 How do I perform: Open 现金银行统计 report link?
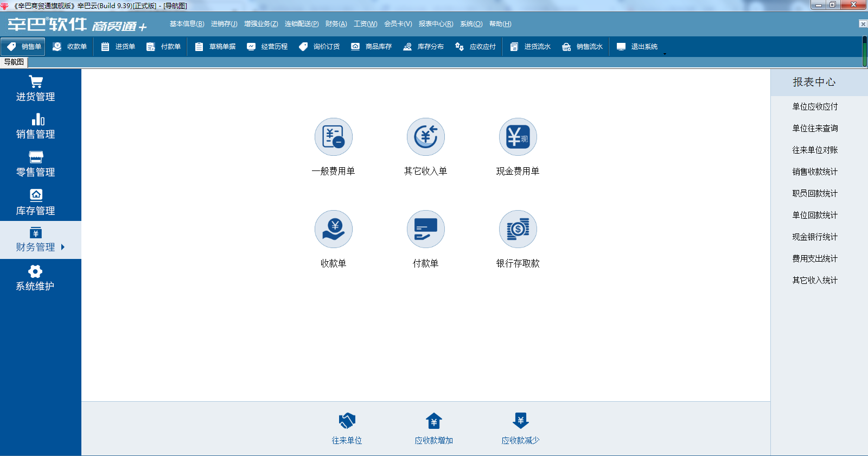[815, 237]
